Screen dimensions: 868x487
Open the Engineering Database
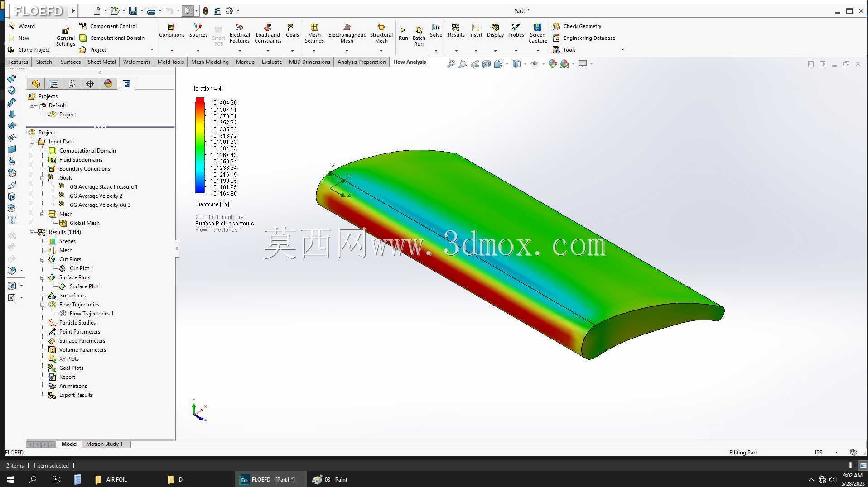584,38
